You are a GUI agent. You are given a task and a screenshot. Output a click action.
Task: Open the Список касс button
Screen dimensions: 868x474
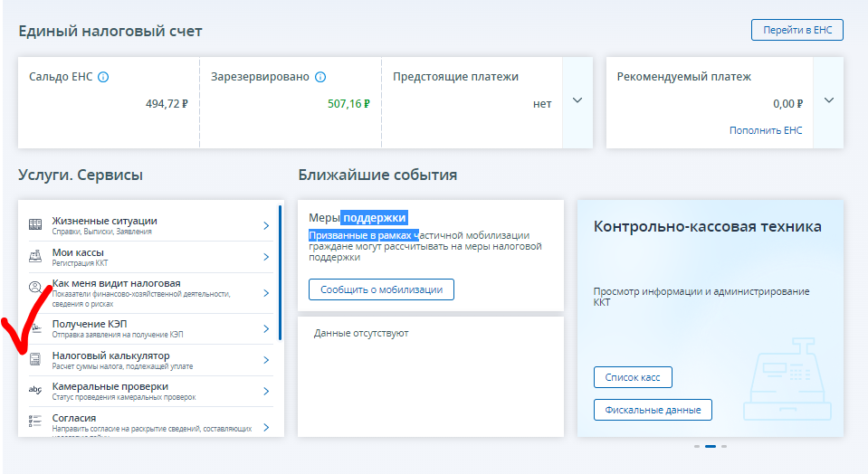(633, 377)
